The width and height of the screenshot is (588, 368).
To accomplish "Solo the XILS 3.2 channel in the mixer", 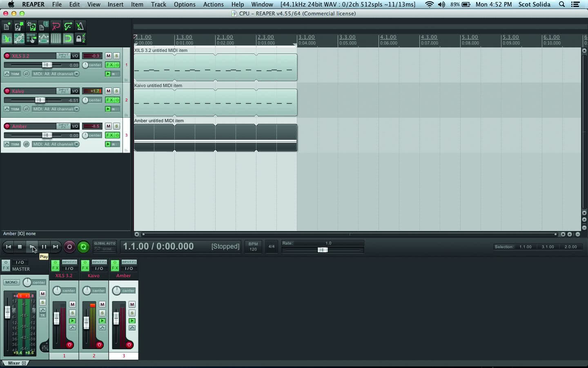I will 72,313.
